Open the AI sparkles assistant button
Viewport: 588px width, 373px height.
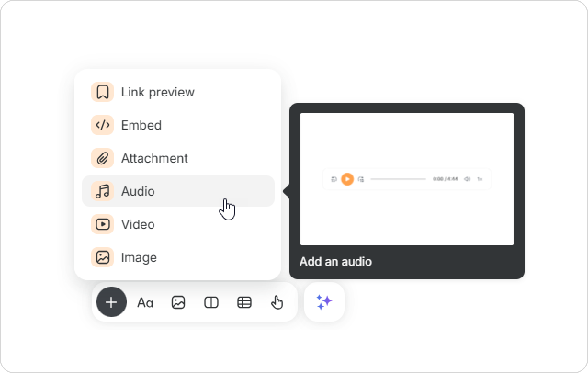click(x=324, y=302)
